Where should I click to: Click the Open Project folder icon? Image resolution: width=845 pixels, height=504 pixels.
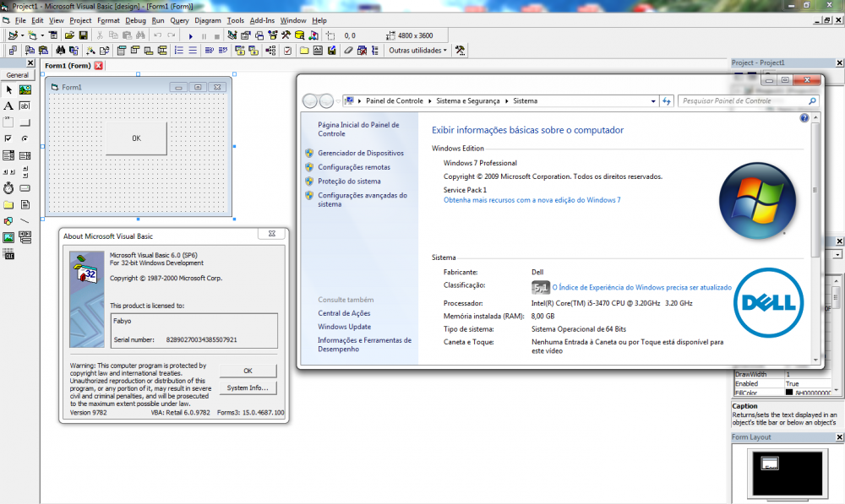pyautogui.click(x=69, y=36)
